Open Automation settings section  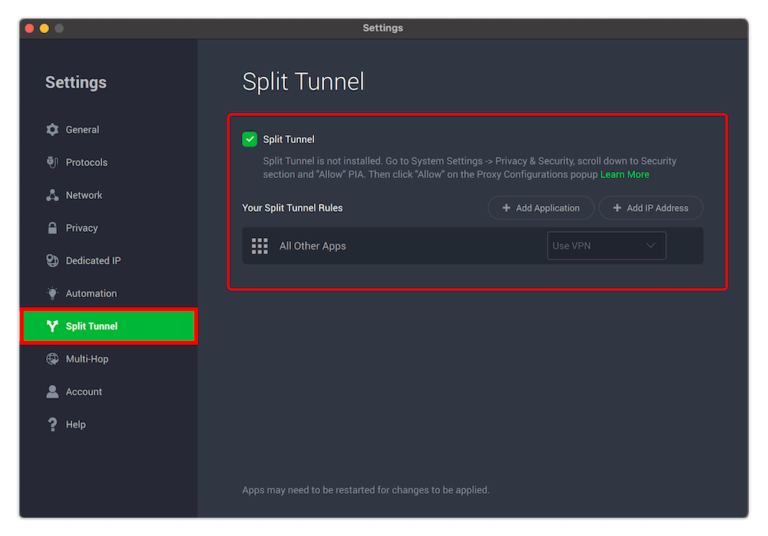pos(109,293)
